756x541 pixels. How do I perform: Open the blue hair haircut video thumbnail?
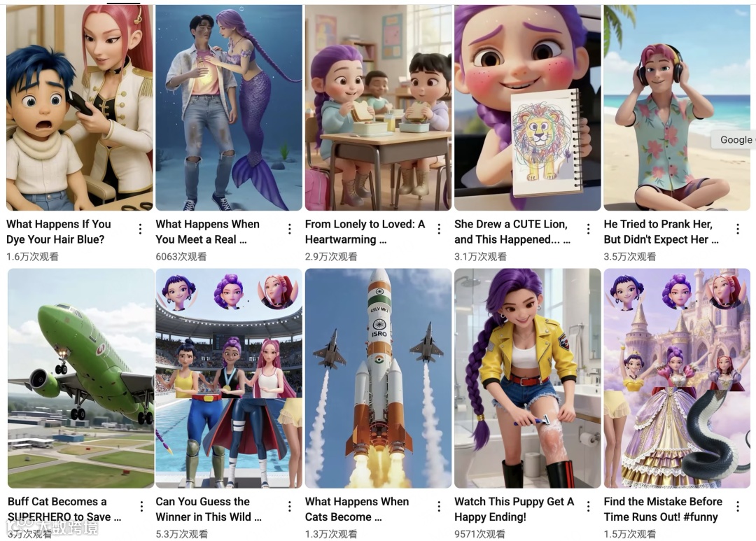(80, 108)
